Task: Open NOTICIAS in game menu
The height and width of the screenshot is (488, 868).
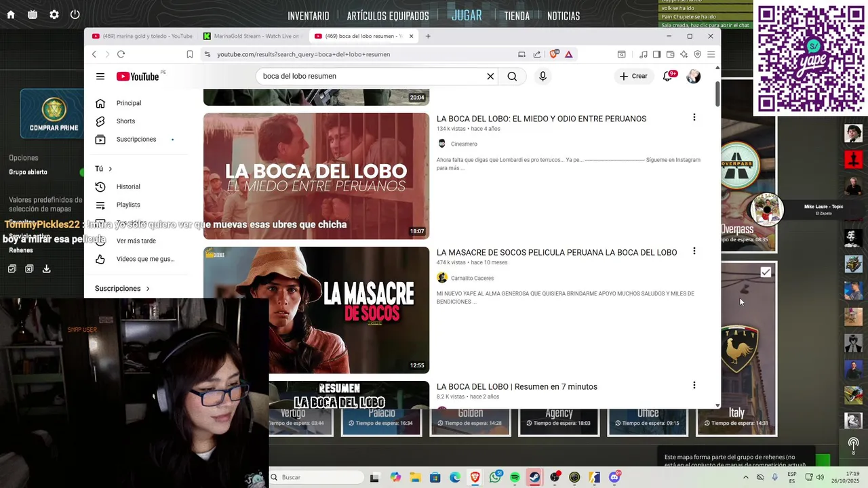Action: [564, 16]
